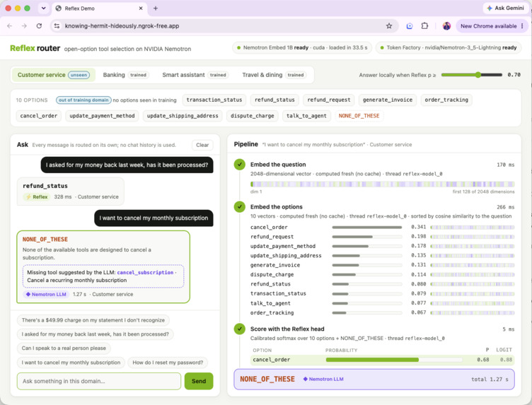Select the Customer service domain tab
The width and height of the screenshot is (532, 405).
pos(54,75)
